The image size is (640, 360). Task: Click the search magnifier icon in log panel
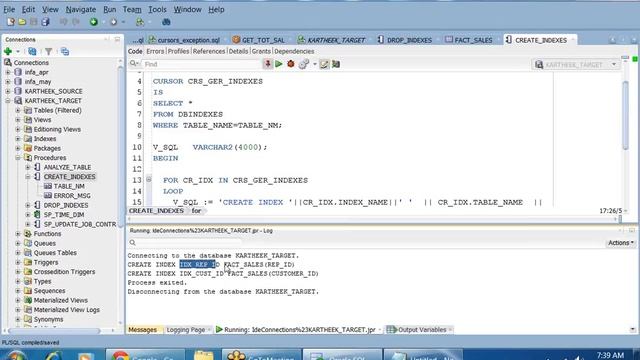[133, 243]
